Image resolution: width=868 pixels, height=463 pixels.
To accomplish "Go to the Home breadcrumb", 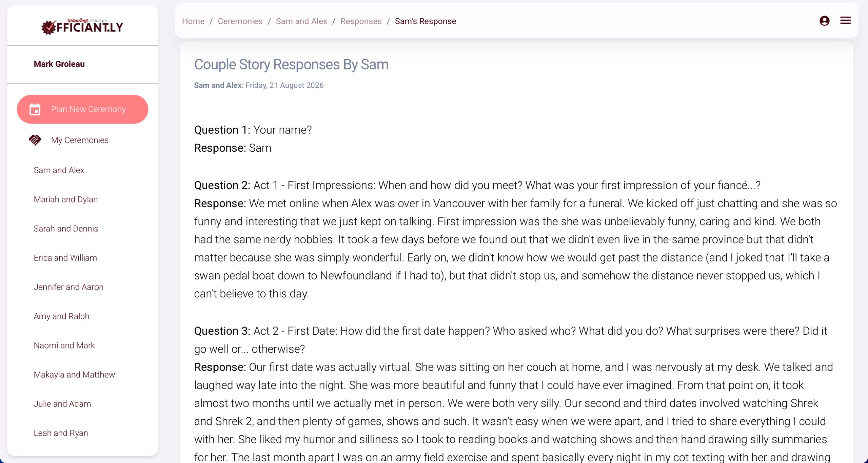I will (x=193, y=21).
